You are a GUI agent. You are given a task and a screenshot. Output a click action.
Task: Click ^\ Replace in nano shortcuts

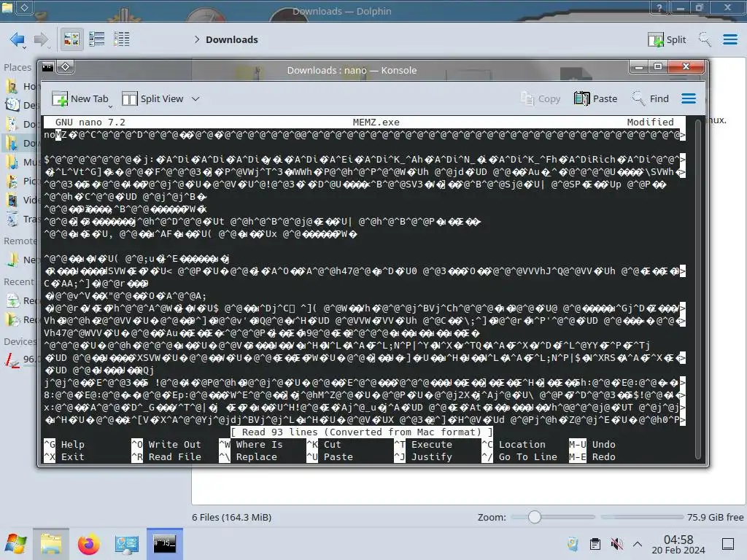pos(248,456)
